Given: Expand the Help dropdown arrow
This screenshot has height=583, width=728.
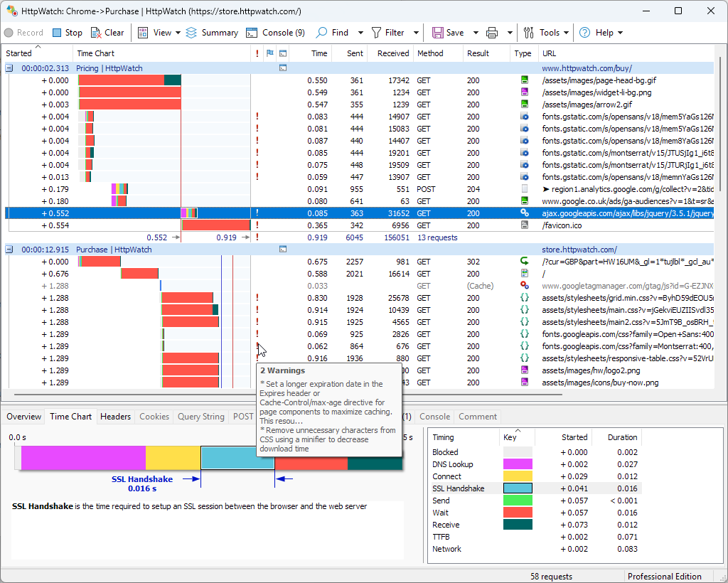Looking at the screenshot, I should [620, 33].
